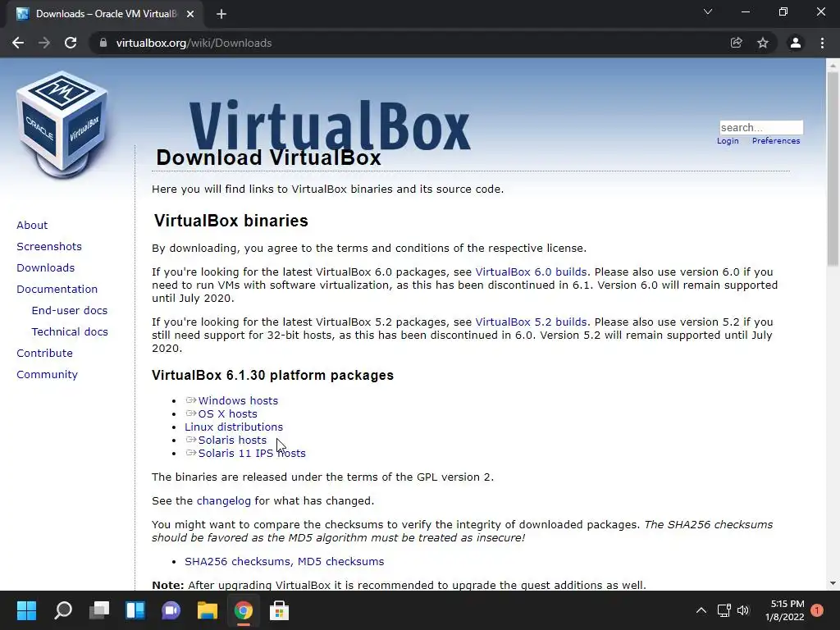
Task: Click the scrollbar up arrow
Action: (833, 65)
